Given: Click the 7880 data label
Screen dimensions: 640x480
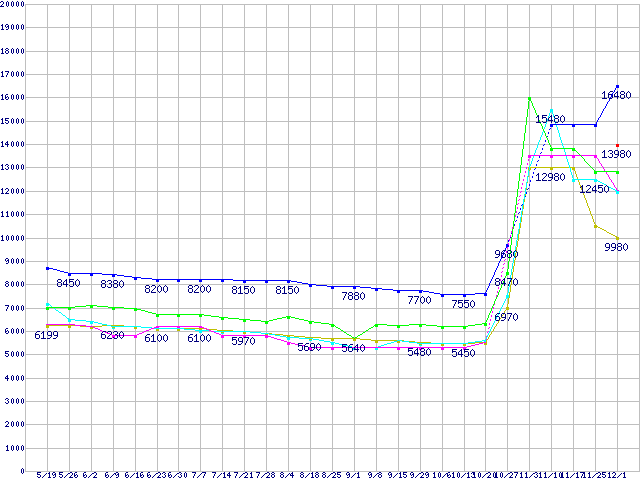Looking at the screenshot, I should (353, 296).
